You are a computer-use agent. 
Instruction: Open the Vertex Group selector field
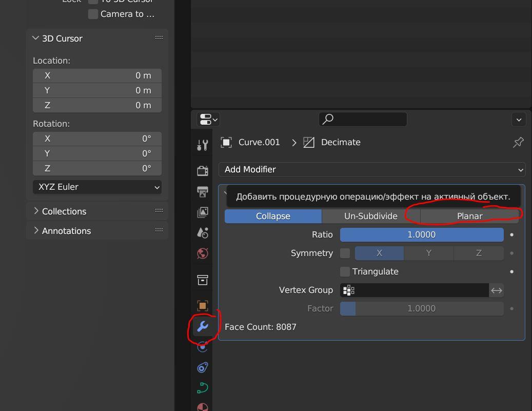415,290
